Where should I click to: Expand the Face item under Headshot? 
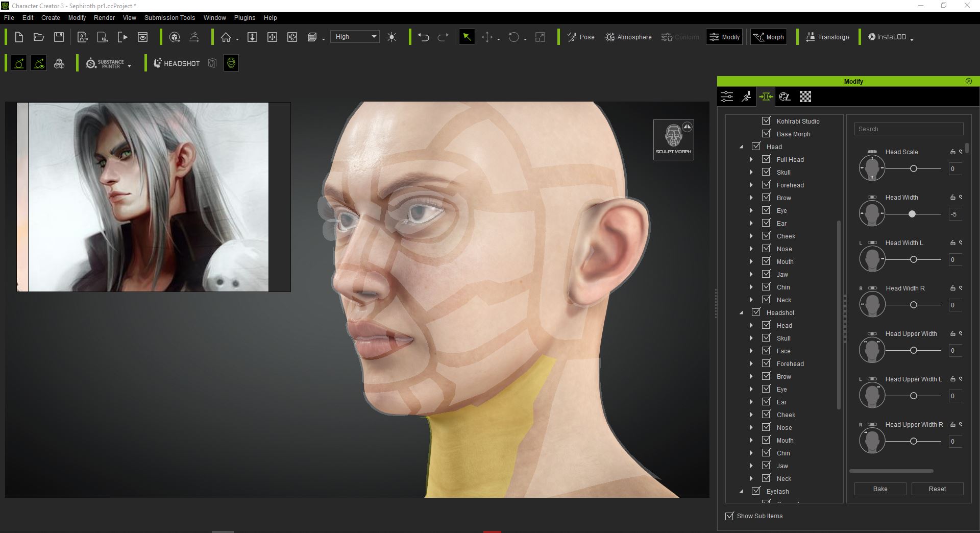[751, 351]
